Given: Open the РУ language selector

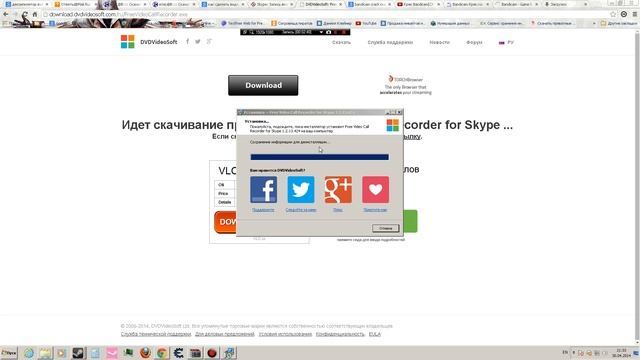Looking at the screenshot, I should (x=506, y=42).
